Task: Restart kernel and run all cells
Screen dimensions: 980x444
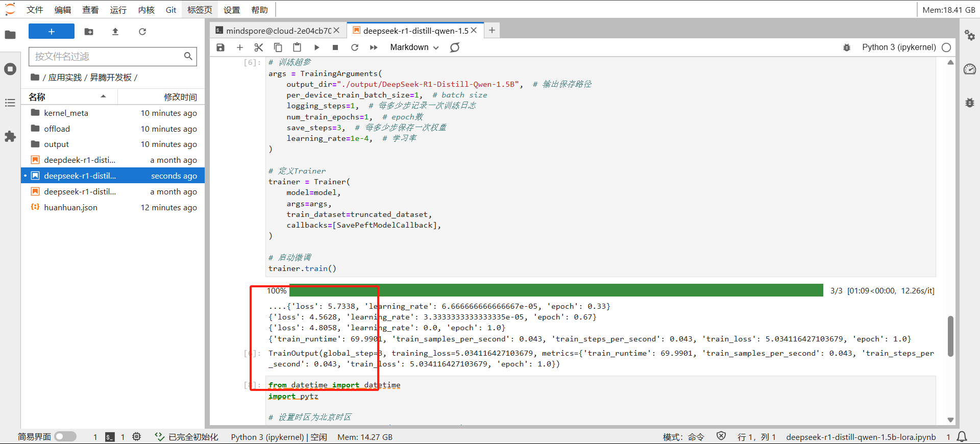Action: click(x=374, y=47)
